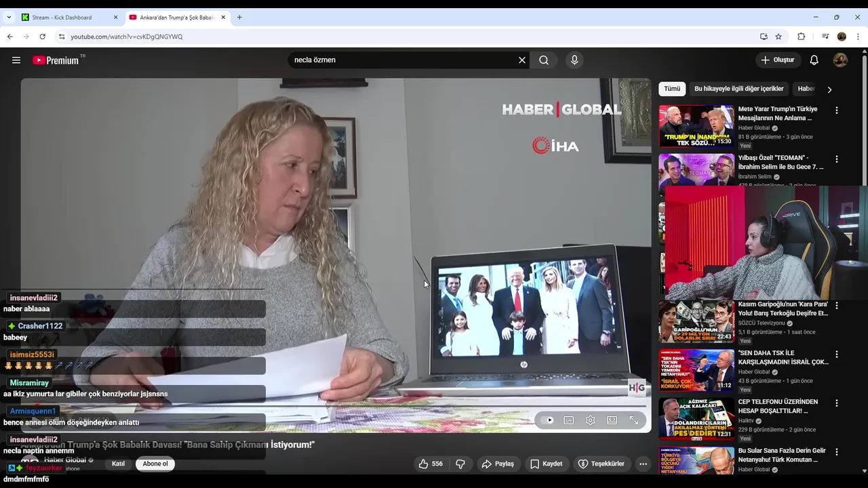
Task: Open the more actions menu beside Teşekkürler
Action: point(643,464)
